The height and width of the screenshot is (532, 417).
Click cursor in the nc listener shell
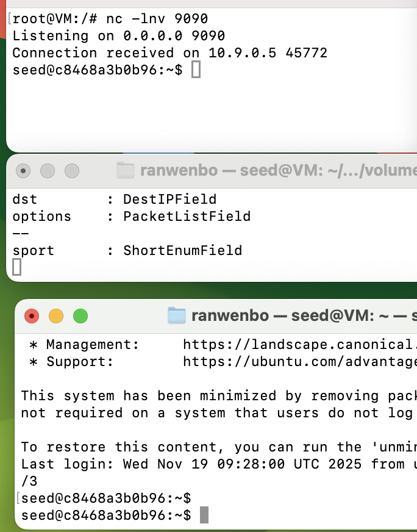(x=196, y=70)
